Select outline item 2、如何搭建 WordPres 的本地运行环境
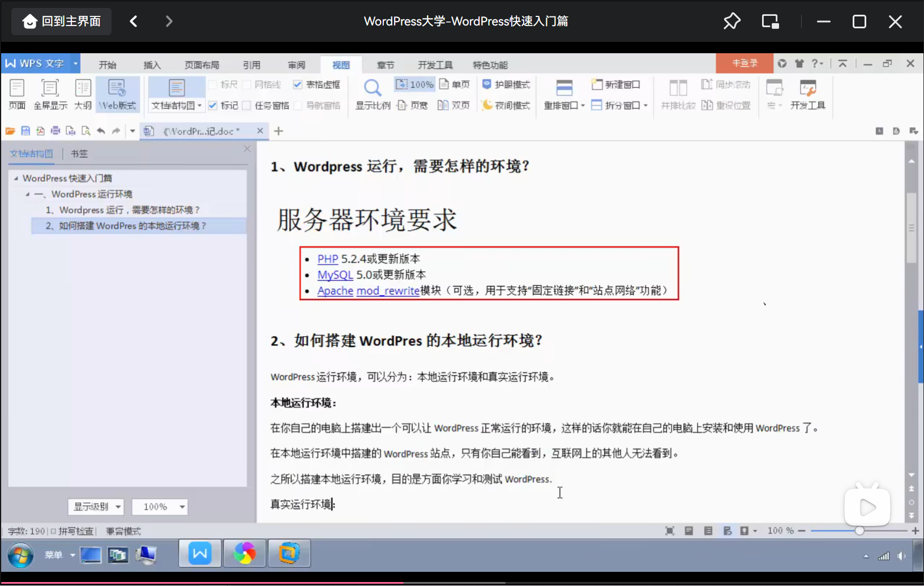This screenshot has width=924, height=586. (x=139, y=226)
